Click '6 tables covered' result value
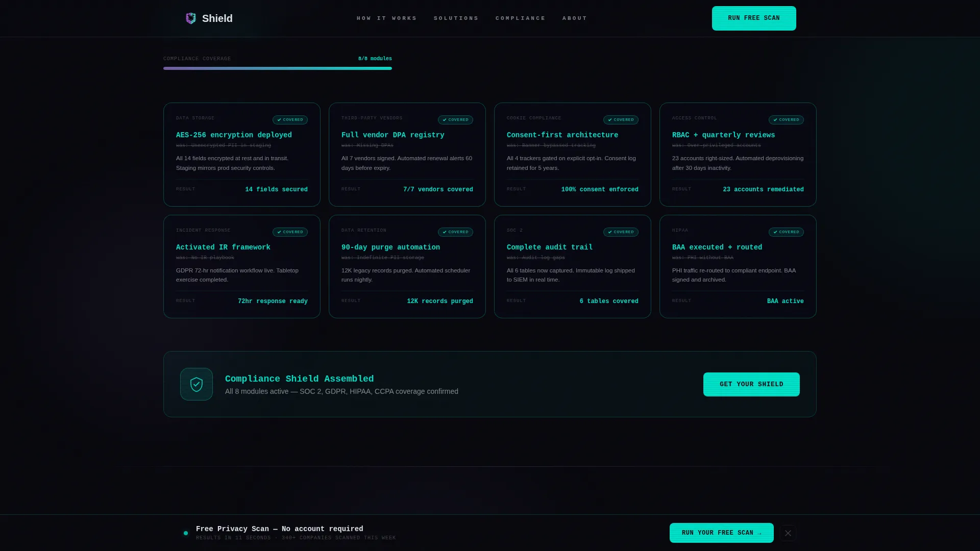 coord(609,302)
